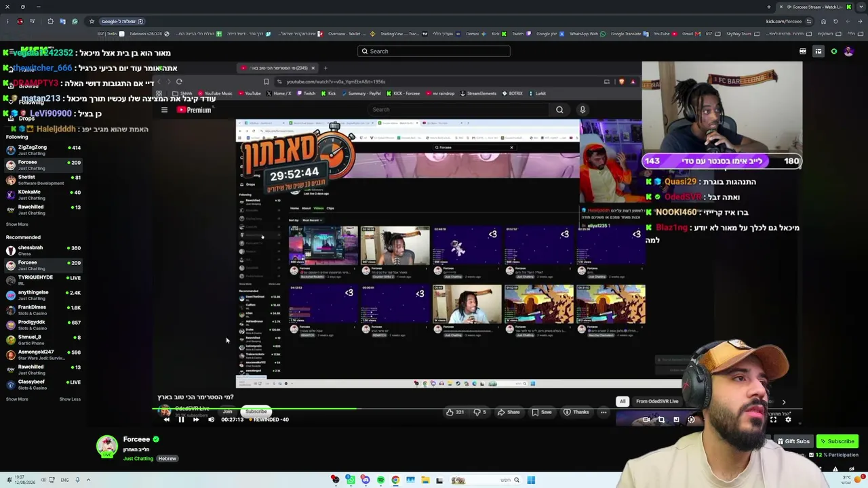
Task: Enter fullscreen in the stream player
Action: click(x=773, y=420)
